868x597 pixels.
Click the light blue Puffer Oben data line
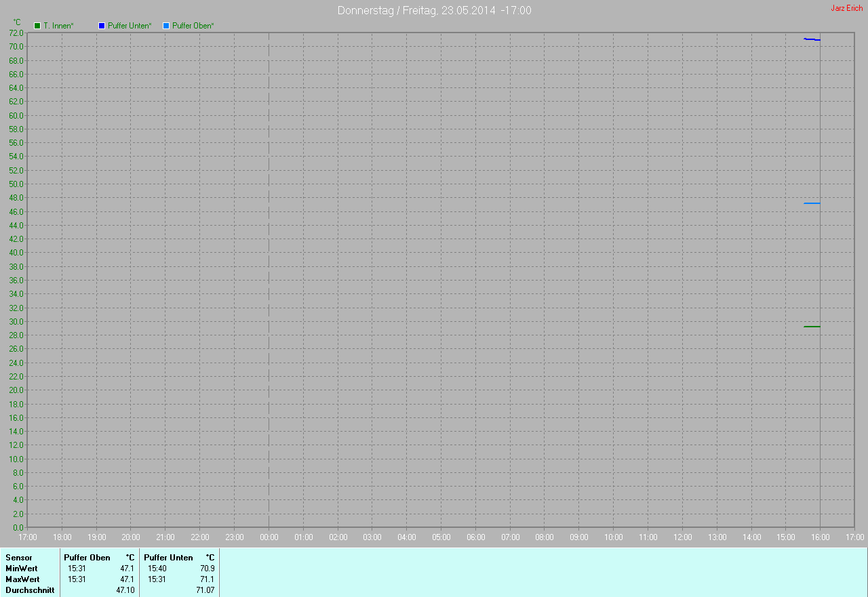812,203
